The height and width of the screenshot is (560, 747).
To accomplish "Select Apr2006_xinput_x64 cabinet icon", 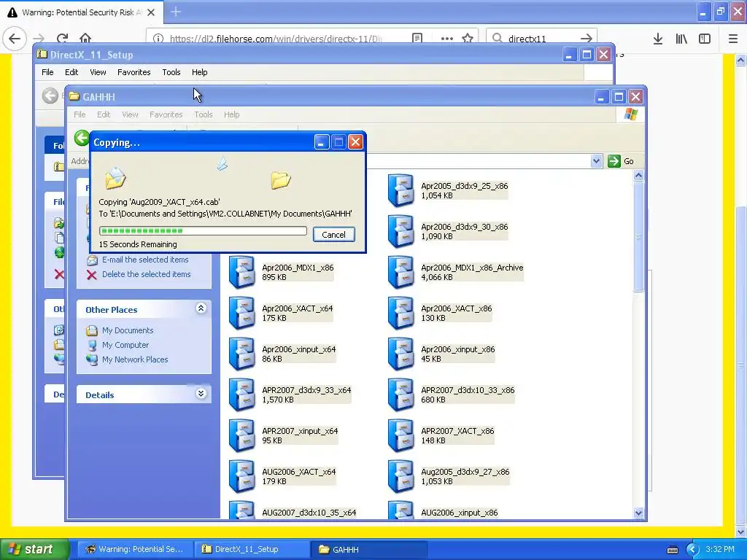I will click(x=242, y=354).
